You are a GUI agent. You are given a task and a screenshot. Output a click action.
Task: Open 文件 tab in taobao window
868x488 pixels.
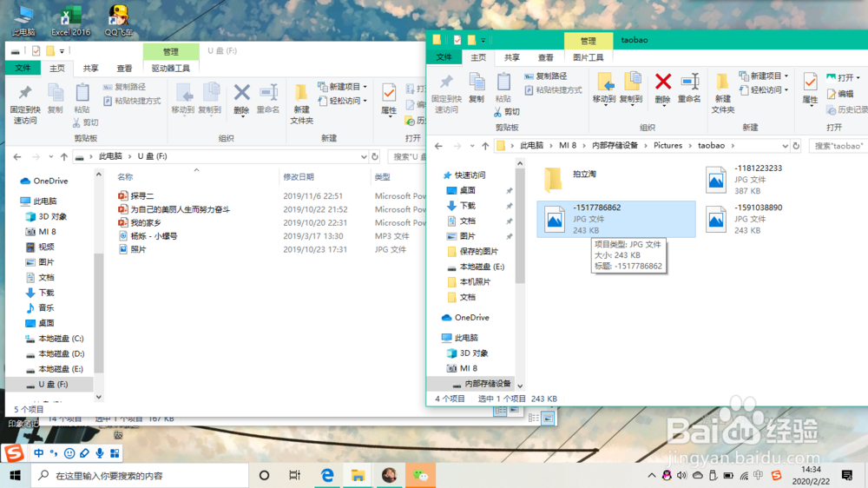click(x=444, y=57)
